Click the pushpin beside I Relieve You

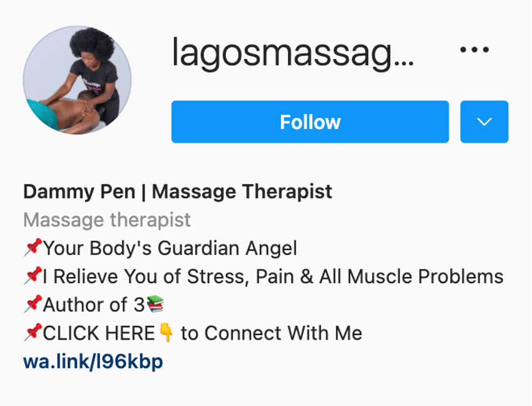33,275
